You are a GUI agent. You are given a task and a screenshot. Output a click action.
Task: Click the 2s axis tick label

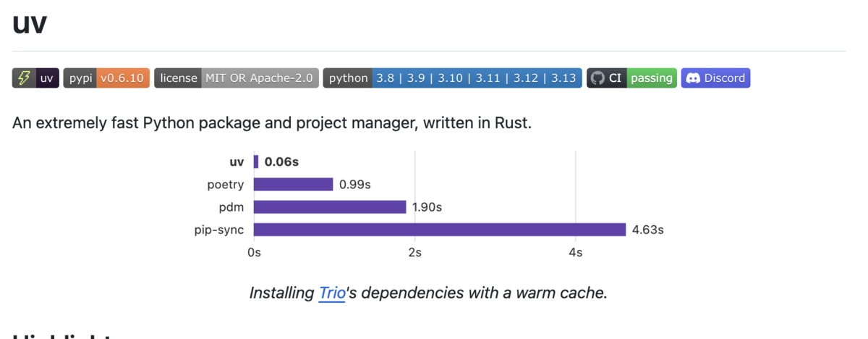tap(414, 253)
